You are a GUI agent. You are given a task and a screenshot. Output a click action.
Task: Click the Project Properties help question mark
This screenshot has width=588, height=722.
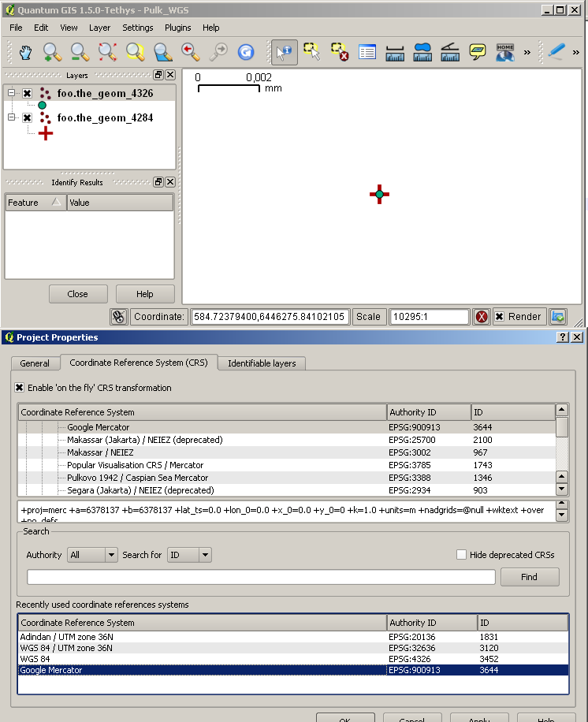tap(562, 337)
